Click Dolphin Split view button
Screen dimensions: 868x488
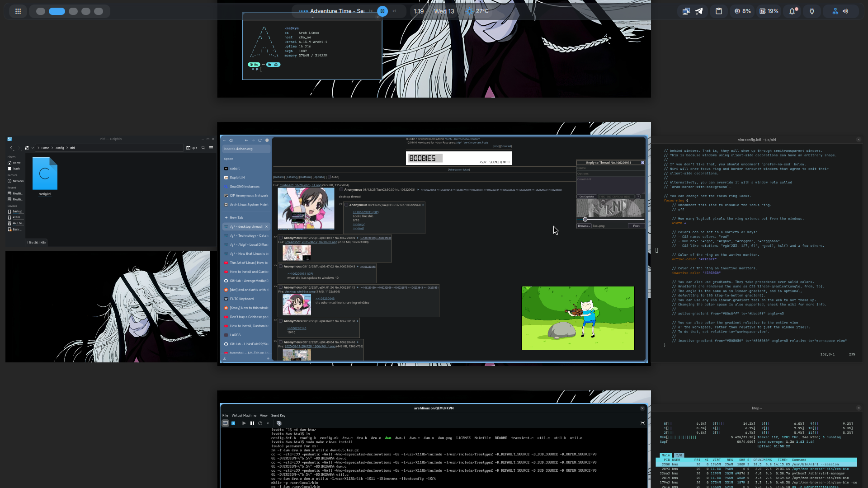pyautogui.click(x=192, y=148)
